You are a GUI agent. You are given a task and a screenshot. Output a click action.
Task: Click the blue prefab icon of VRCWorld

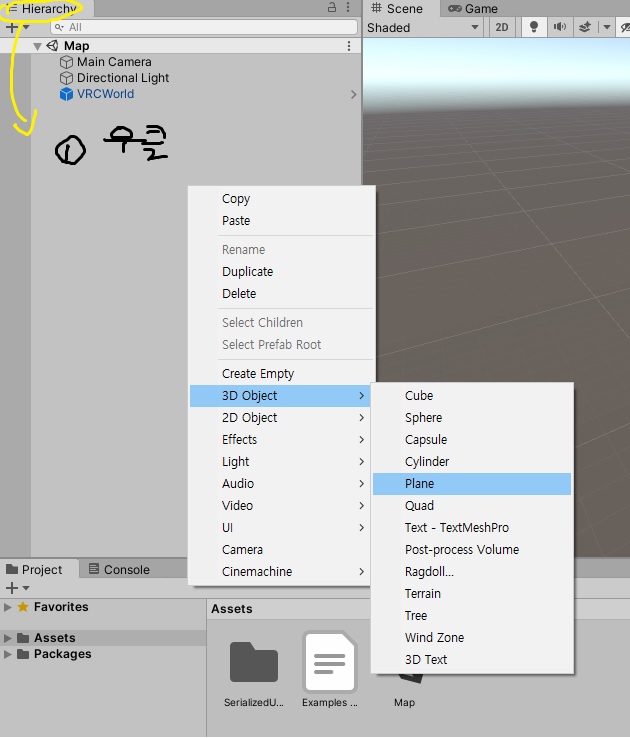66,94
